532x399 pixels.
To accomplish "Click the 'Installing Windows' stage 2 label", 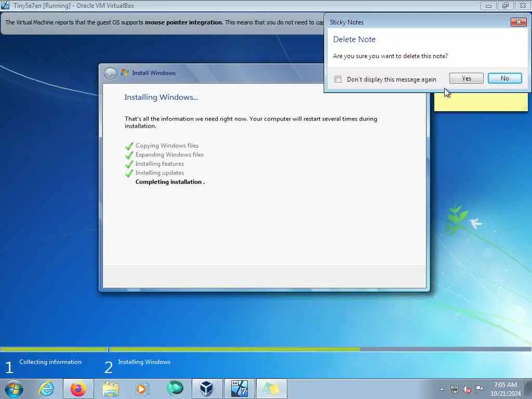I will [x=144, y=362].
